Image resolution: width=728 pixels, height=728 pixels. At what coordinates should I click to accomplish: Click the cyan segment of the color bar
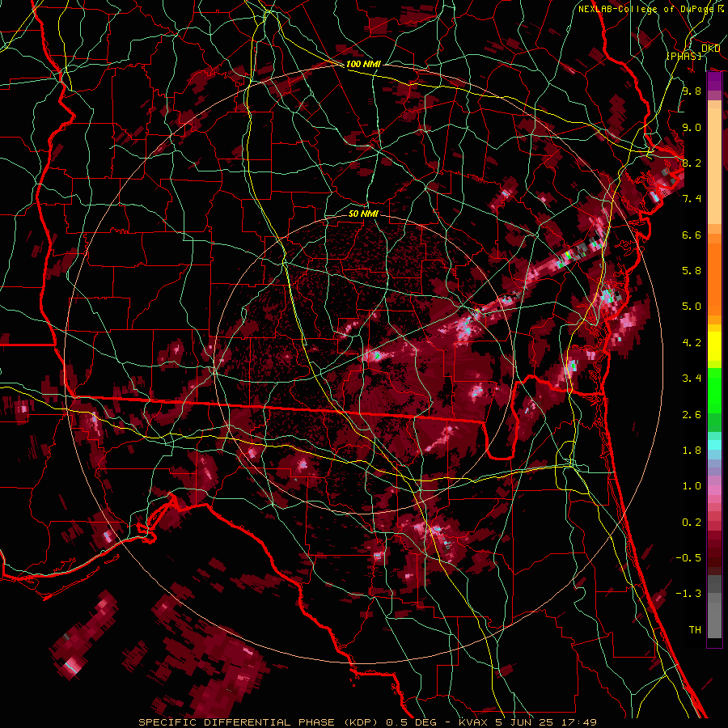pyautogui.click(x=714, y=445)
